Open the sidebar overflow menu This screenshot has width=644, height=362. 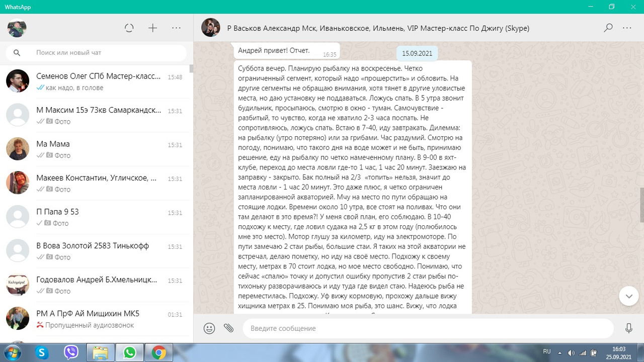pyautogui.click(x=176, y=28)
